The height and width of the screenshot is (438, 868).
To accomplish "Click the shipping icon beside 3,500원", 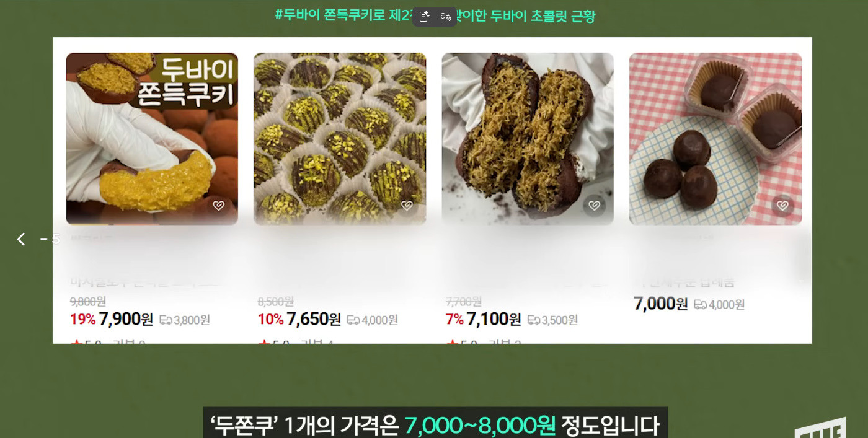I will click(534, 320).
